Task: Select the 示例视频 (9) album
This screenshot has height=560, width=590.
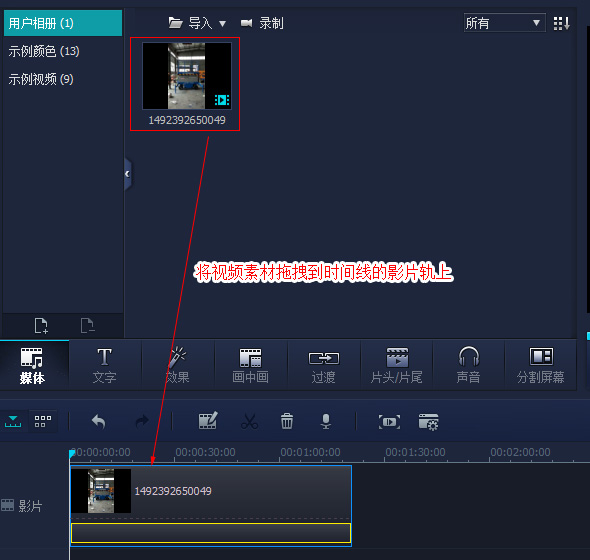Action: (x=41, y=79)
